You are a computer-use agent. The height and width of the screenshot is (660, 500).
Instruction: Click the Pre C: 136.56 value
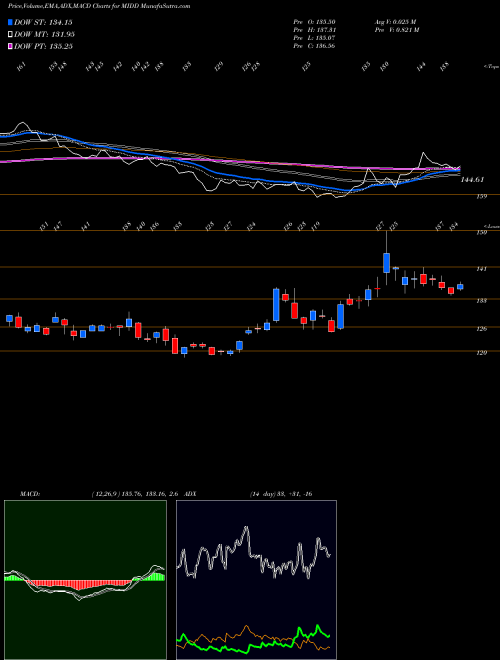(x=314, y=46)
